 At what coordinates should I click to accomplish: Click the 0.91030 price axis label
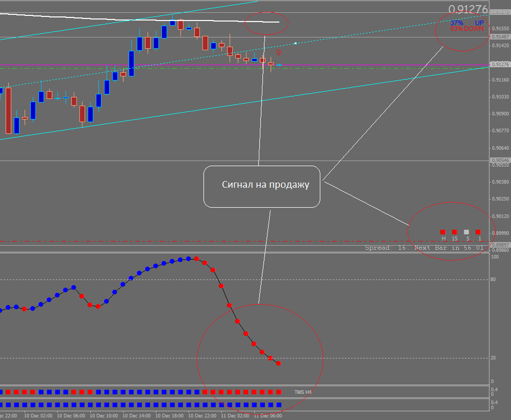(500, 97)
